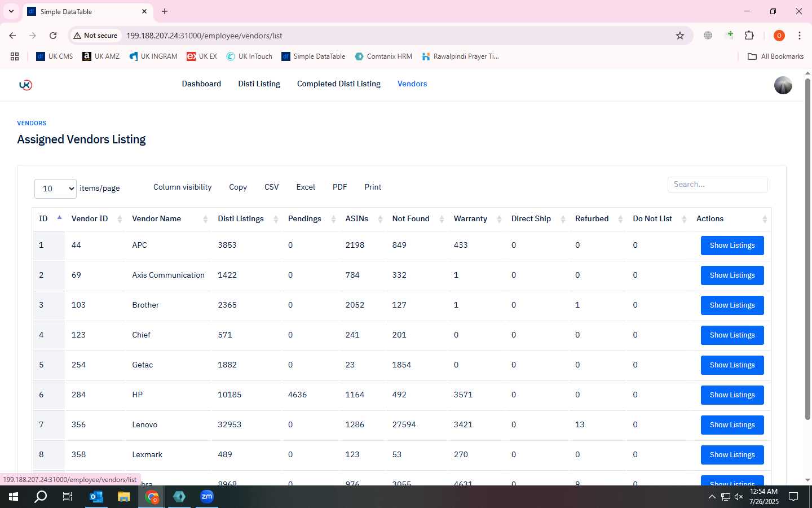Sort table by ID column

[x=50, y=218]
